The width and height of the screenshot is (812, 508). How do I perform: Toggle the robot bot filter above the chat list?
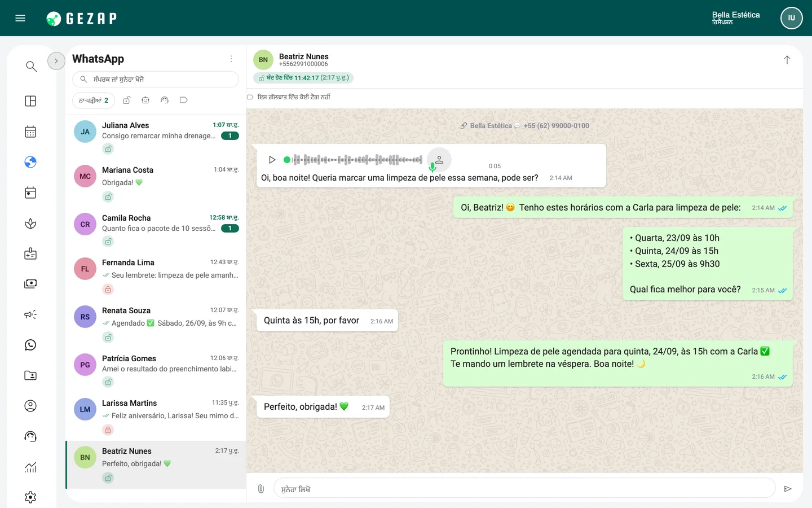coord(145,100)
